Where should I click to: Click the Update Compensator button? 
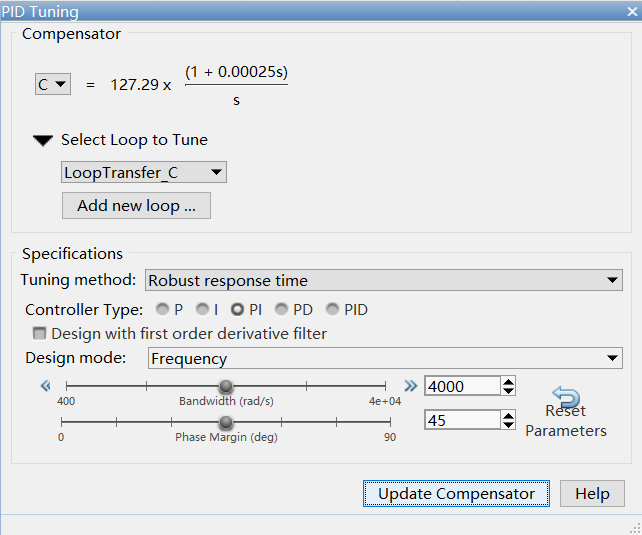(456, 494)
